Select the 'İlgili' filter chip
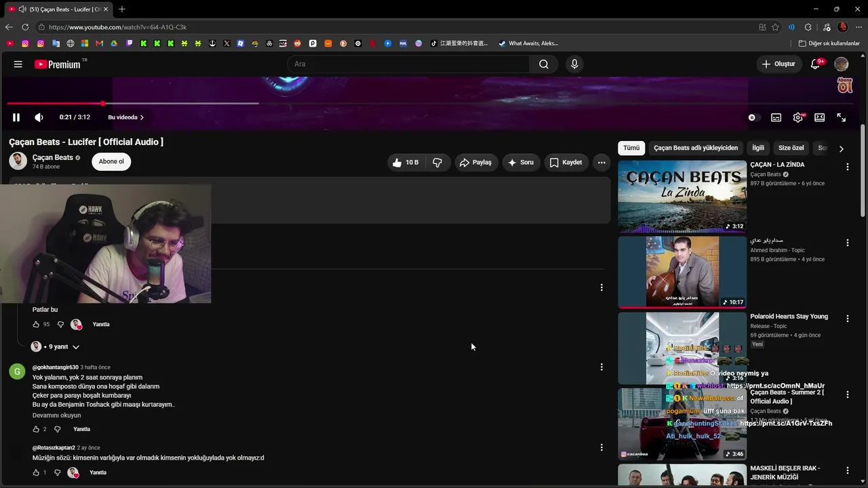The width and height of the screenshot is (868, 488). click(x=758, y=148)
